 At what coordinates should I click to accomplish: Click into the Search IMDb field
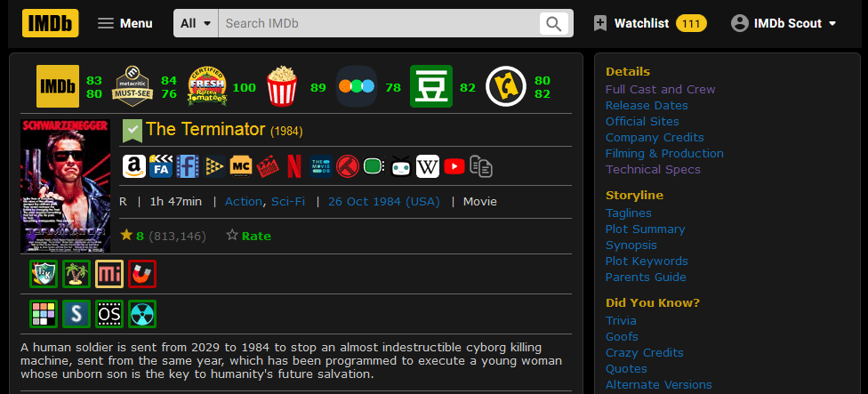379,23
